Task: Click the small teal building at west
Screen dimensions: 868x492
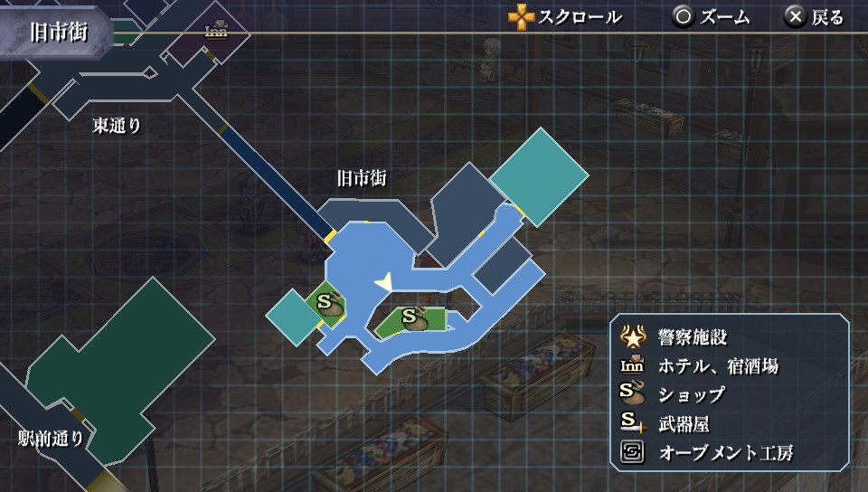Action: 292,317
